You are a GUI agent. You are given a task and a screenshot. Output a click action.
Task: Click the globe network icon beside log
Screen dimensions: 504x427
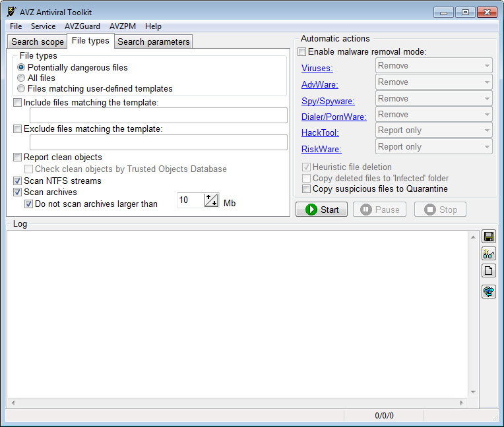[x=489, y=291]
